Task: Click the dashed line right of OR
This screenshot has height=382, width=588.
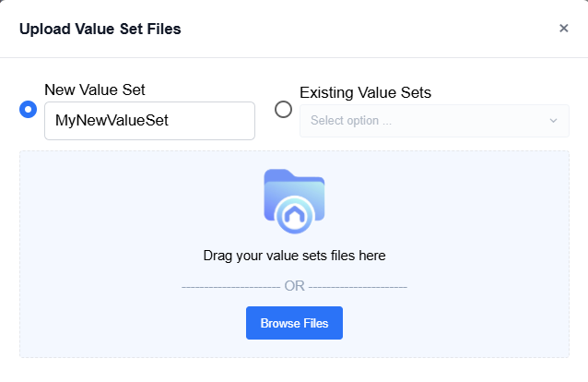Action: click(358, 287)
